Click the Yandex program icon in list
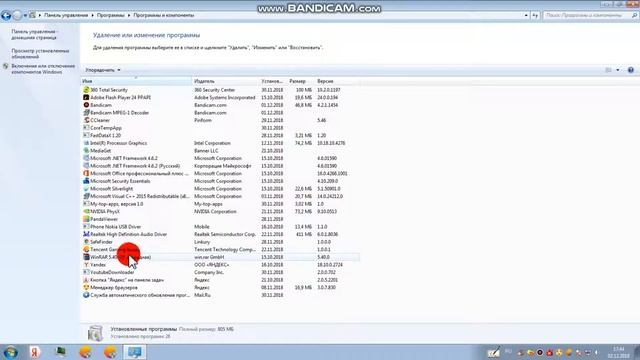The image size is (640, 360). (86, 265)
